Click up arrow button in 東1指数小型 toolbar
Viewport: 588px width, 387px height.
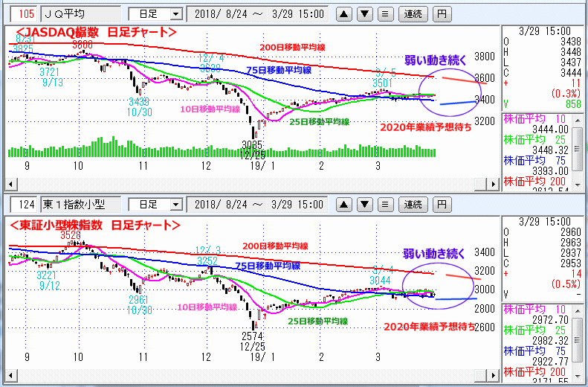(x=344, y=205)
